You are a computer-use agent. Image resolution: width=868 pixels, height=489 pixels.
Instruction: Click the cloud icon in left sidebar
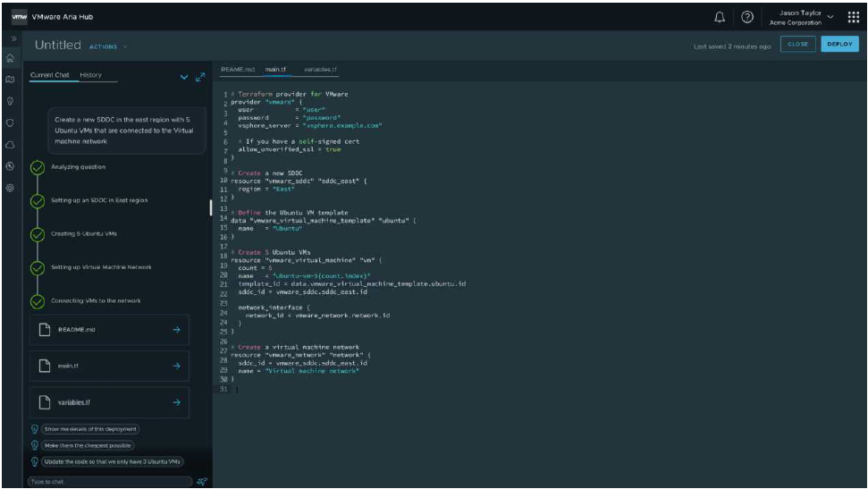[10, 145]
